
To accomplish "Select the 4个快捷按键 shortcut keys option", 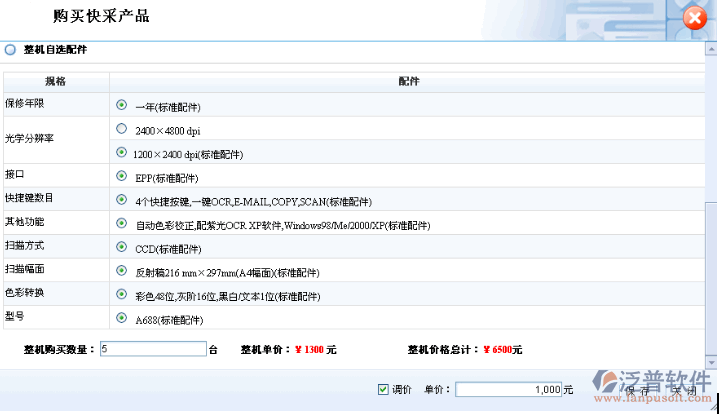I will coord(122,200).
